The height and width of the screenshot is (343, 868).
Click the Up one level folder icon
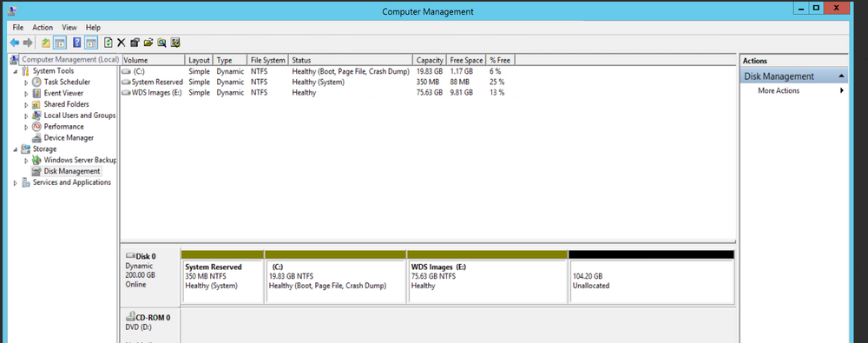pos(46,43)
